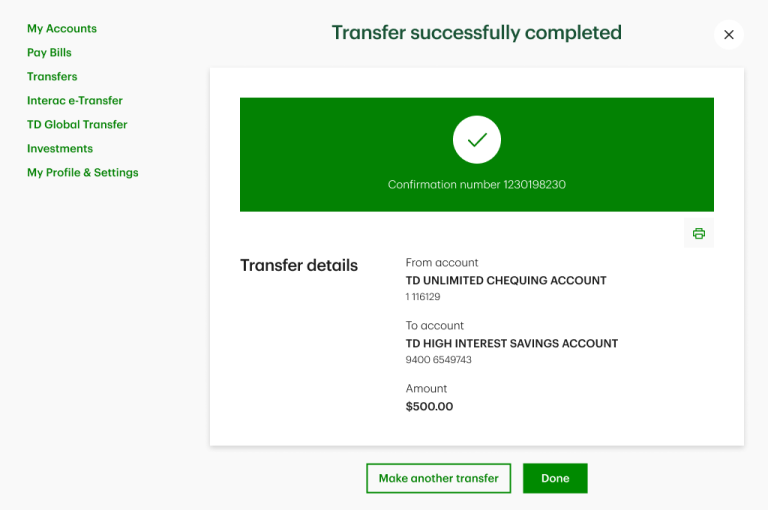The height and width of the screenshot is (510, 768).
Task: Click the to account number 9400 6549743
Action: (438, 360)
